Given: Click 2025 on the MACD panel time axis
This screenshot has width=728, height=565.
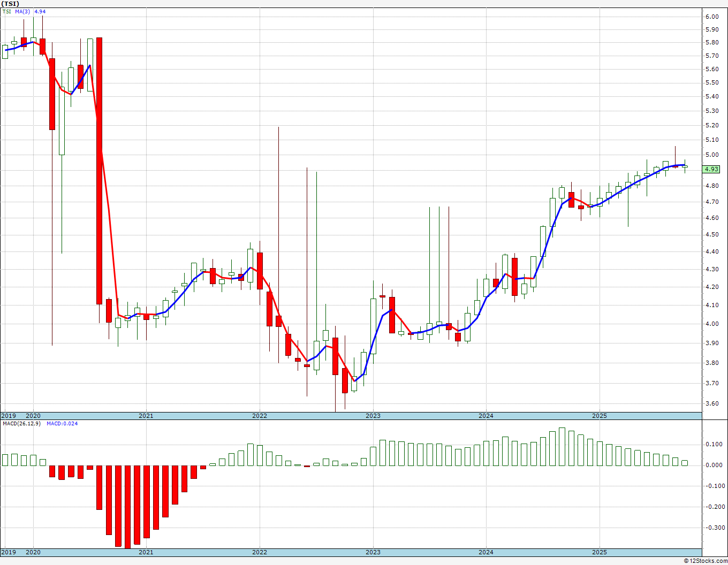Looking at the screenshot, I should pos(600,552).
